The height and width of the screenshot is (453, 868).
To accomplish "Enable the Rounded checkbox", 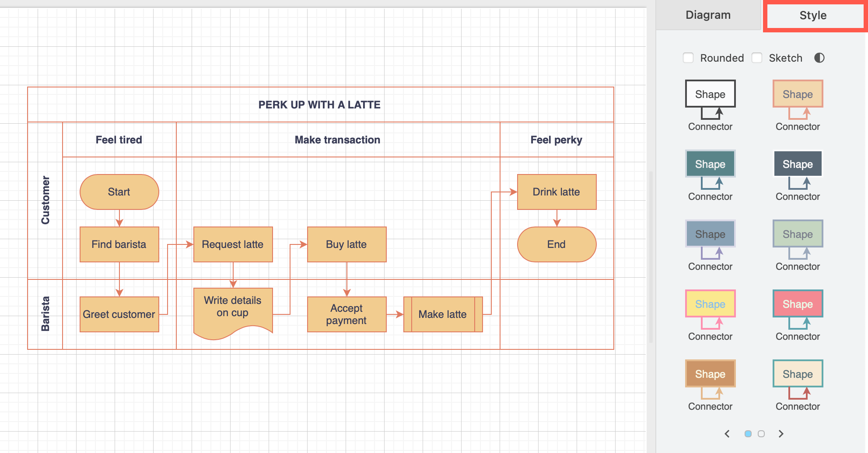I will tap(688, 58).
